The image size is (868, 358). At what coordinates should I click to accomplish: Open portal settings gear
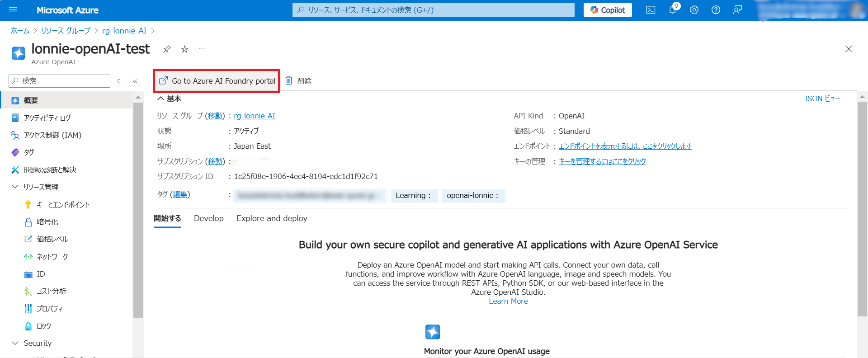[x=694, y=10]
